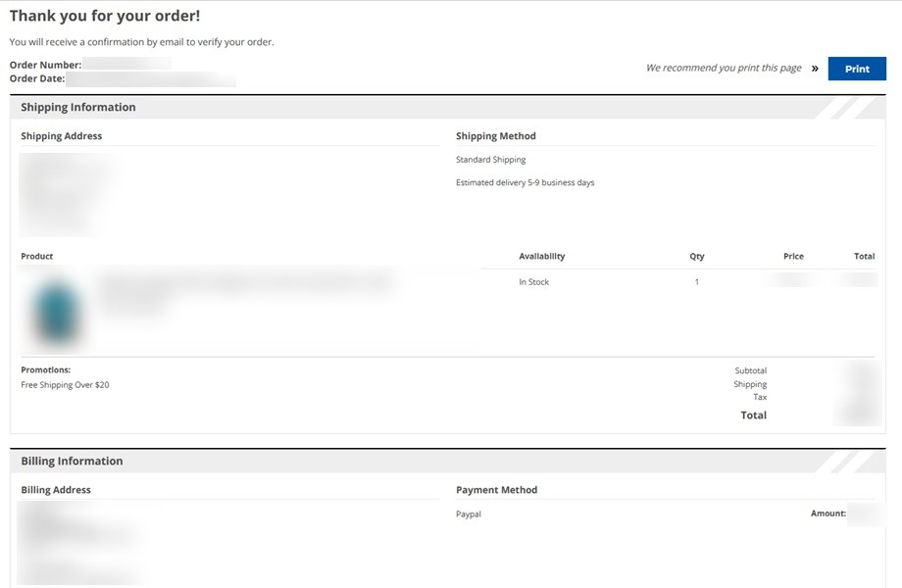Select the In Stock availability text
Screen dimensions: 902x588
point(534,282)
